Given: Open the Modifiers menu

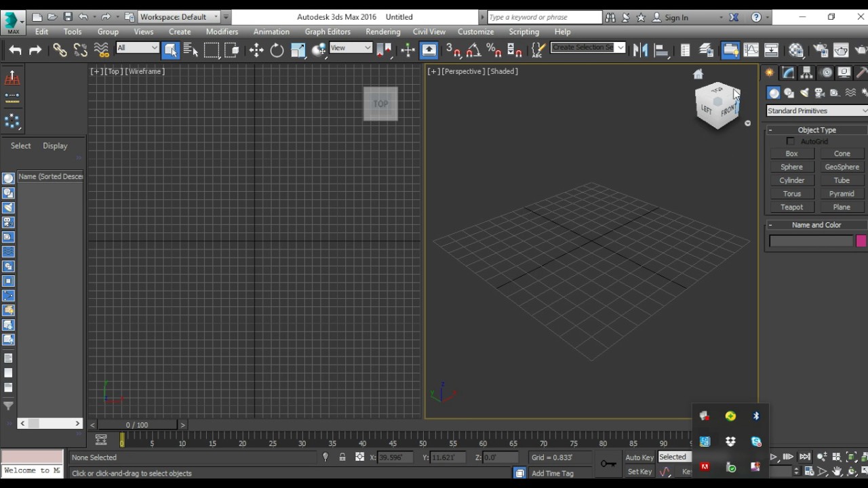Looking at the screenshot, I should click(x=222, y=32).
